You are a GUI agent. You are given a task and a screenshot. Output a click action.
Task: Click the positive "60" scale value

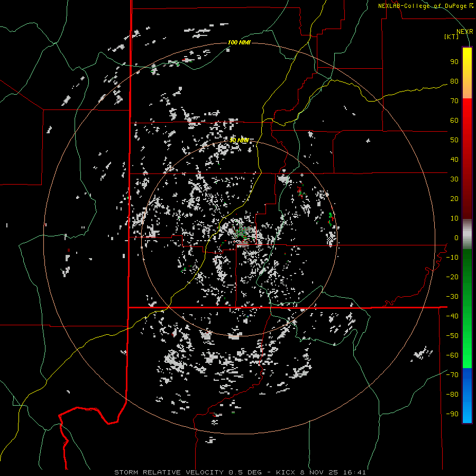point(454,121)
